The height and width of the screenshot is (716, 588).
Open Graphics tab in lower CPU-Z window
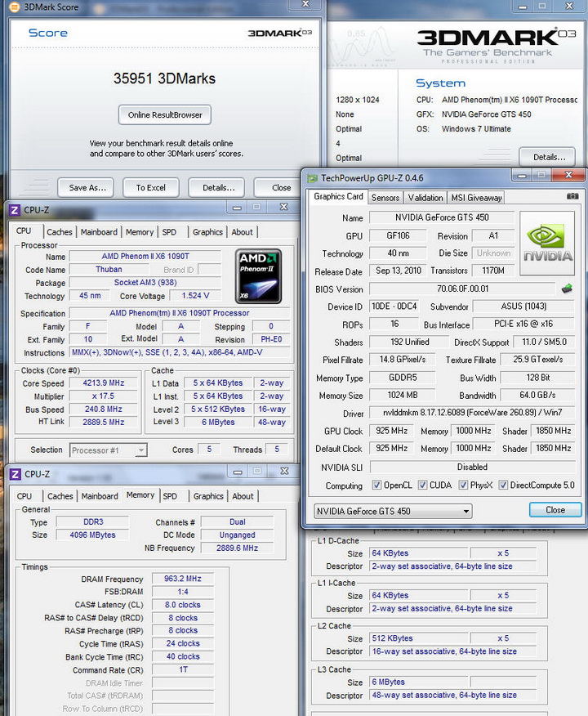(x=208, y=496)
